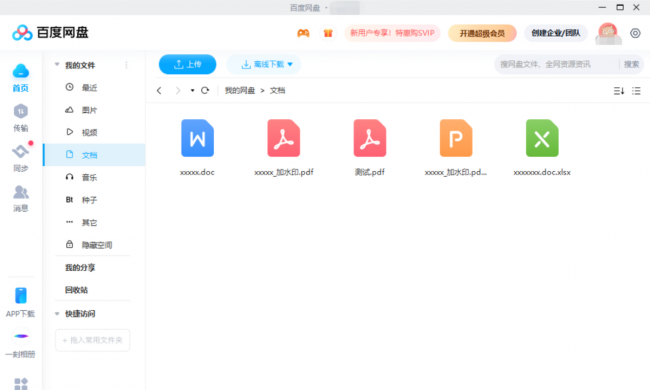The image size is (650, 390).
Task: Click the file name 测试.pdf
Action: coord(370,172)
